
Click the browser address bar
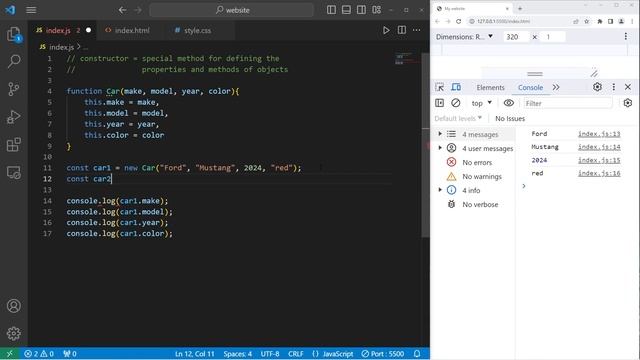tap(519, 21)
